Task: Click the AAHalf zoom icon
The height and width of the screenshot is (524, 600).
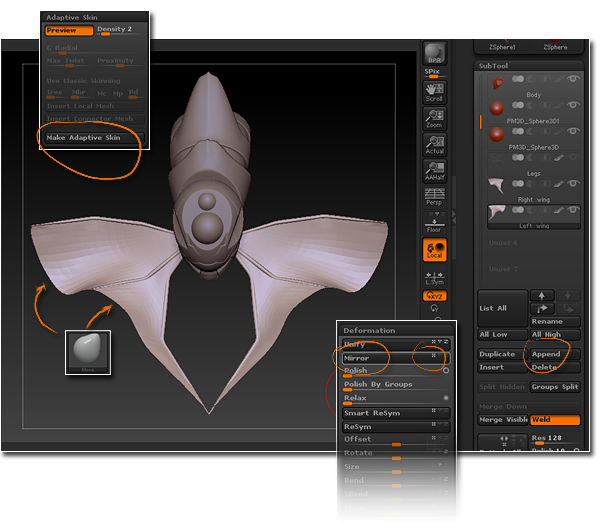Action: point(434,171)
